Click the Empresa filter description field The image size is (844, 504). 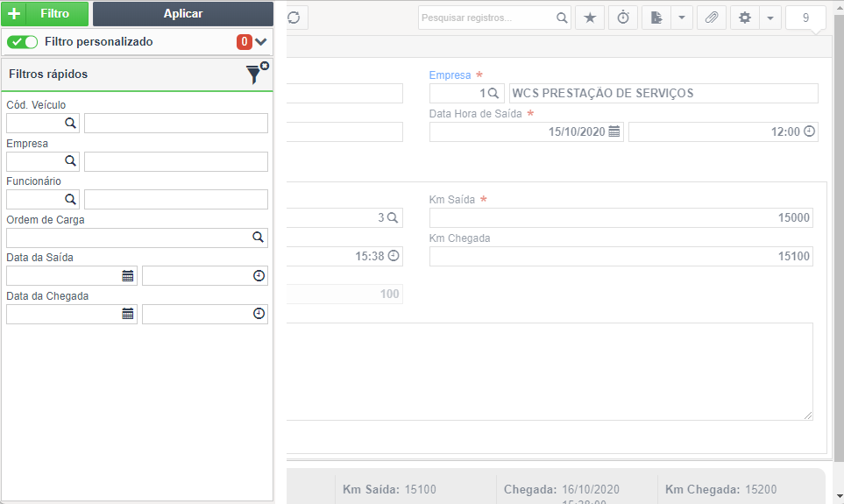[176, 161]
